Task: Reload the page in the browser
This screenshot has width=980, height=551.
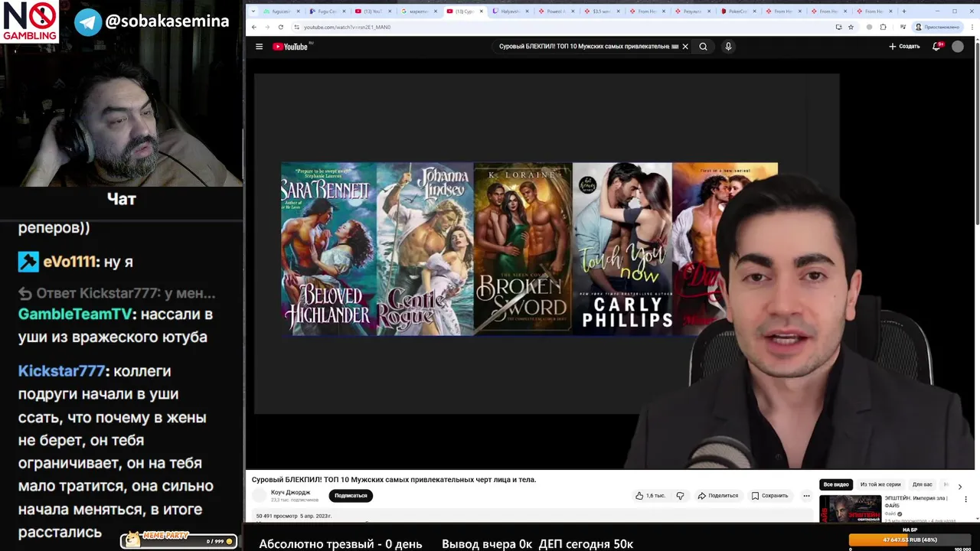Action: pyautogui.click(x=281, y=27)
